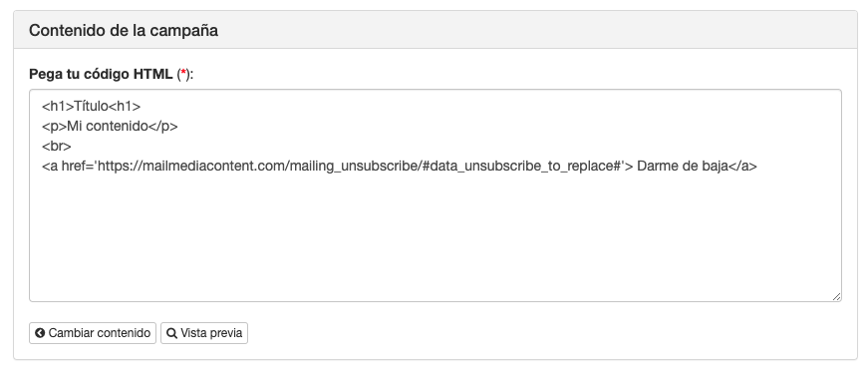Click the href attribute in the code

coord(74,167)
